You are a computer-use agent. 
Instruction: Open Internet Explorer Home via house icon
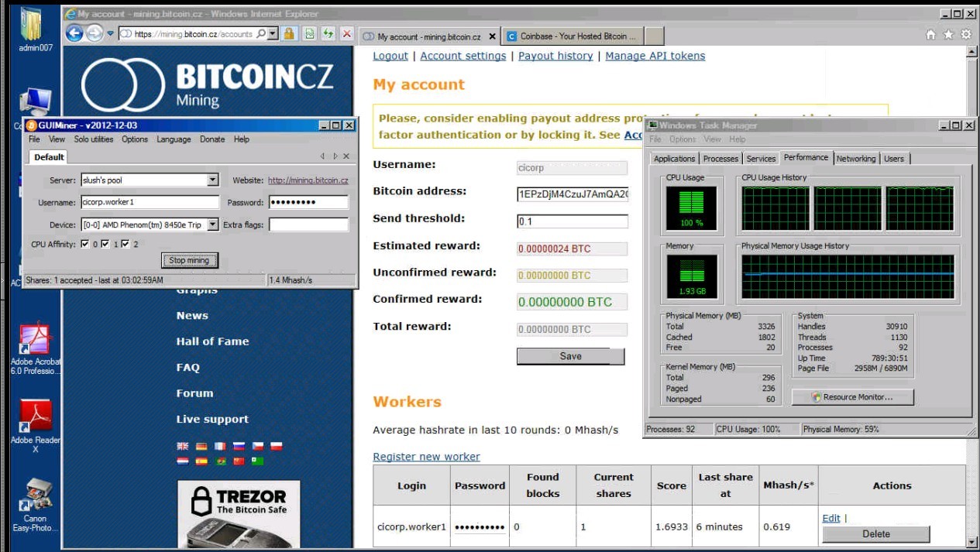(x=930, y=35)
